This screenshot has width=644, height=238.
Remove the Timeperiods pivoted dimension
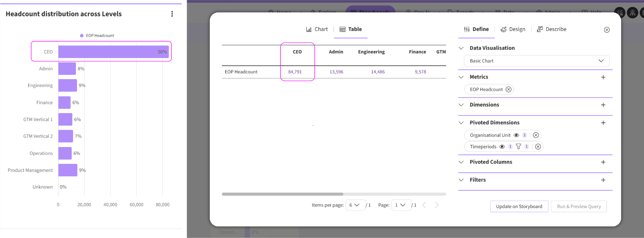click(x=538, y=147)
